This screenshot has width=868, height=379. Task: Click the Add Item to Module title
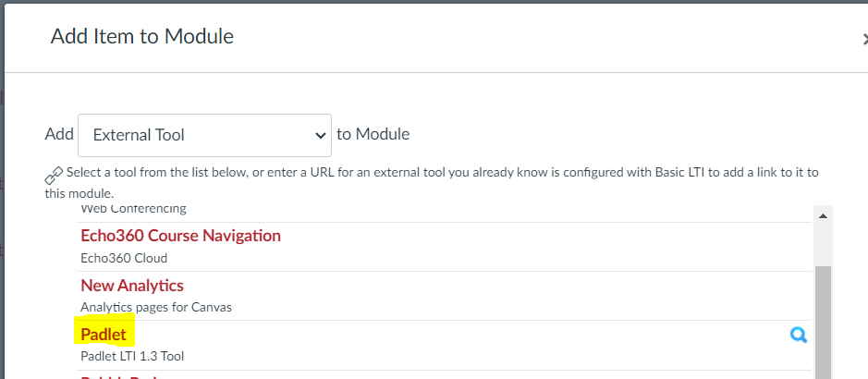point(141,37)
